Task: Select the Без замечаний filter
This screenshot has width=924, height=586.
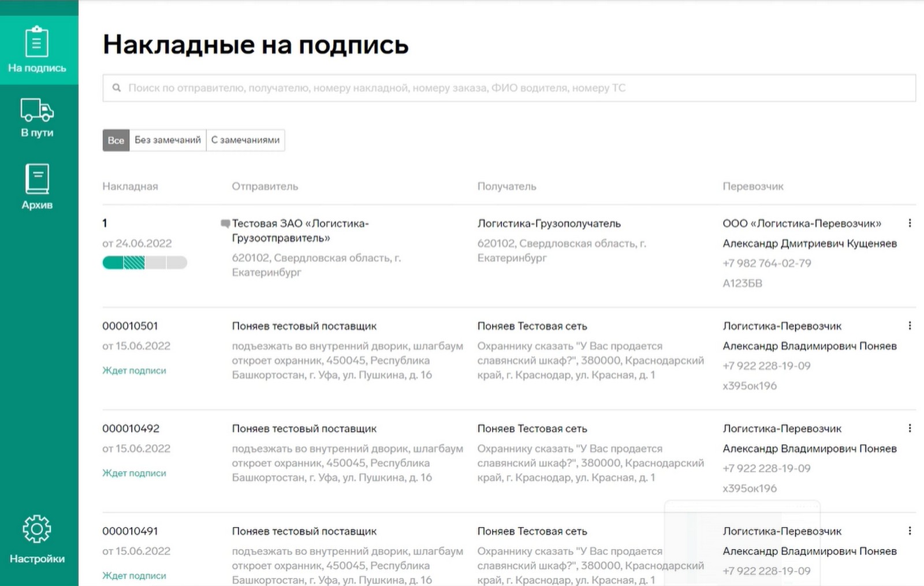Action: (167, 140)
